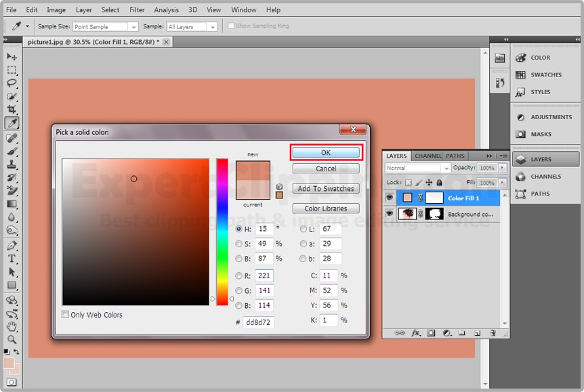The height and width of the screenshot is (392, 584).
Task: Open the layer blend mode Normal dropdown
Action: tap(417, 168)
